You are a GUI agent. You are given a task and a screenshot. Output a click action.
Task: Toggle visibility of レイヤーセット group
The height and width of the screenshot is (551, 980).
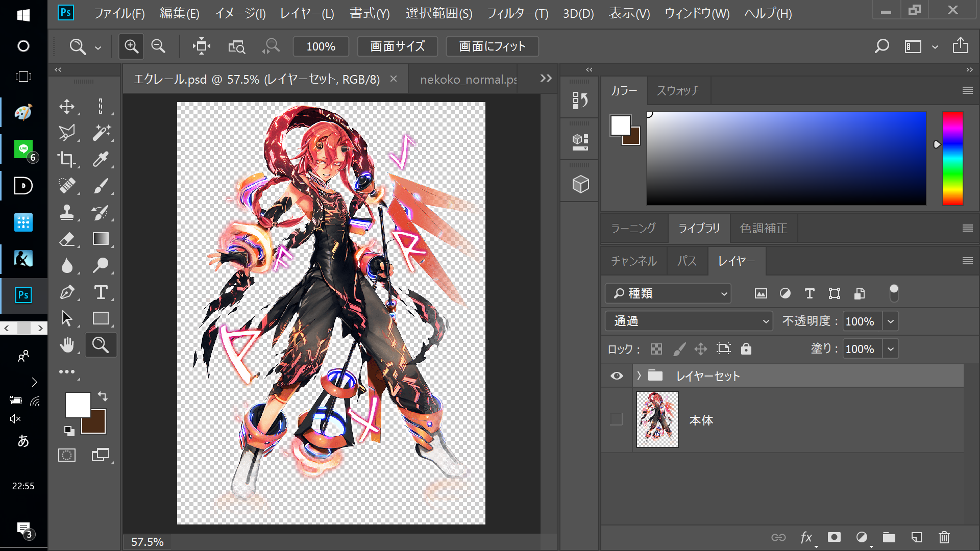click(x=617, y=376)
